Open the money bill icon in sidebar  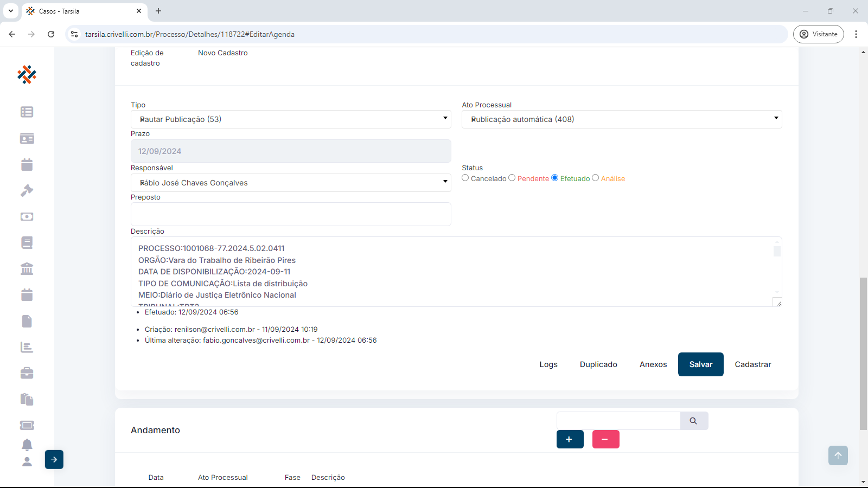(x=27, y=217)
